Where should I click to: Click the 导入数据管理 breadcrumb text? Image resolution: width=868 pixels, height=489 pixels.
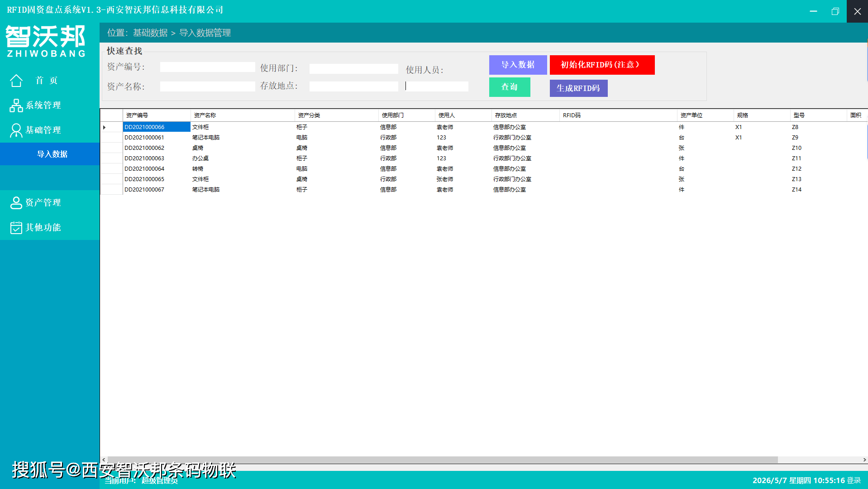click(x=205, y=33)
